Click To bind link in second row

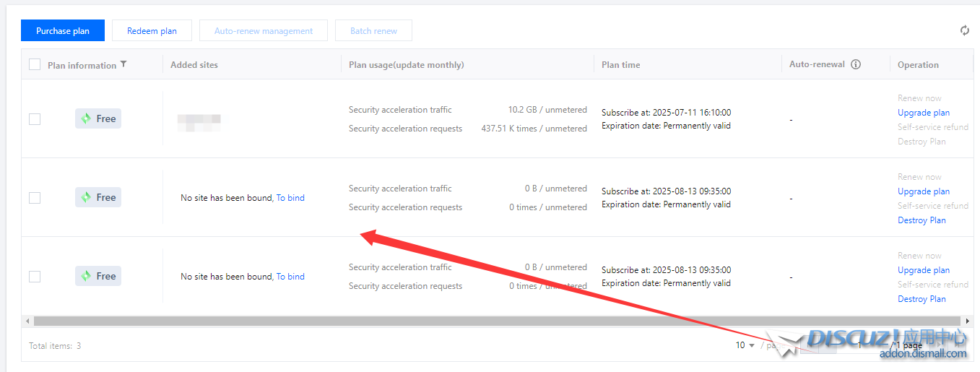click(290, 198)
